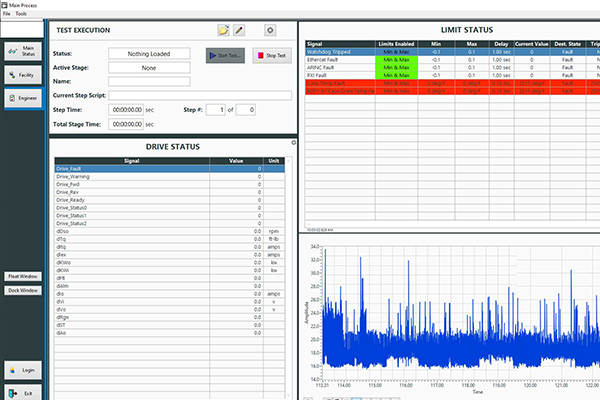Select the Drive_Fwd row
600x400 pixels.
click(x=170, y=184)
